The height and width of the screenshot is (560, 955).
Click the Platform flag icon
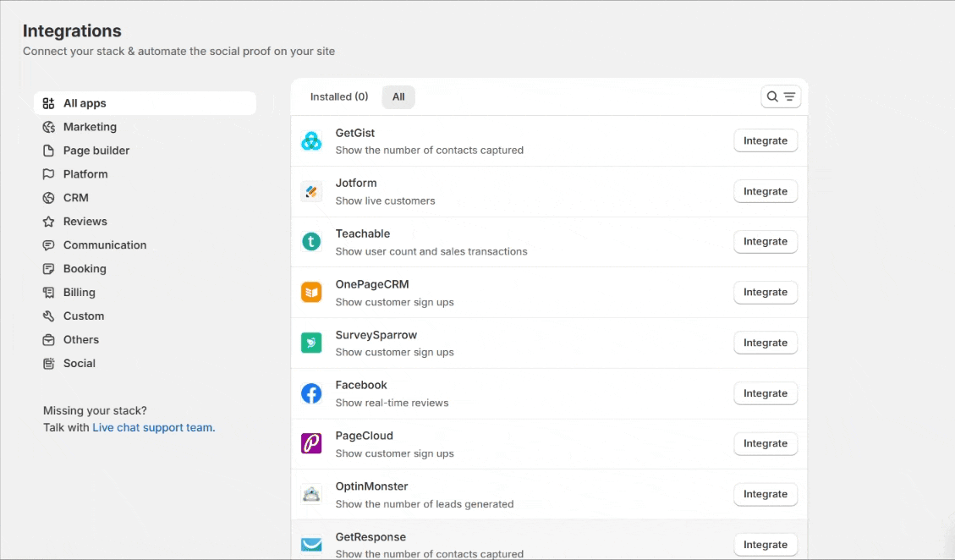pos(49,174)
